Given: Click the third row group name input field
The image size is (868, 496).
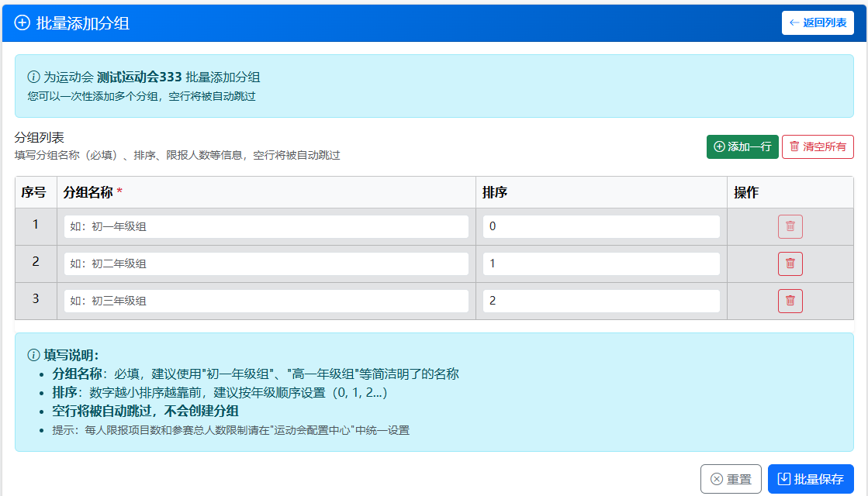Looking at the screenshot, I should pyautogui.click(x=266, y=300).
